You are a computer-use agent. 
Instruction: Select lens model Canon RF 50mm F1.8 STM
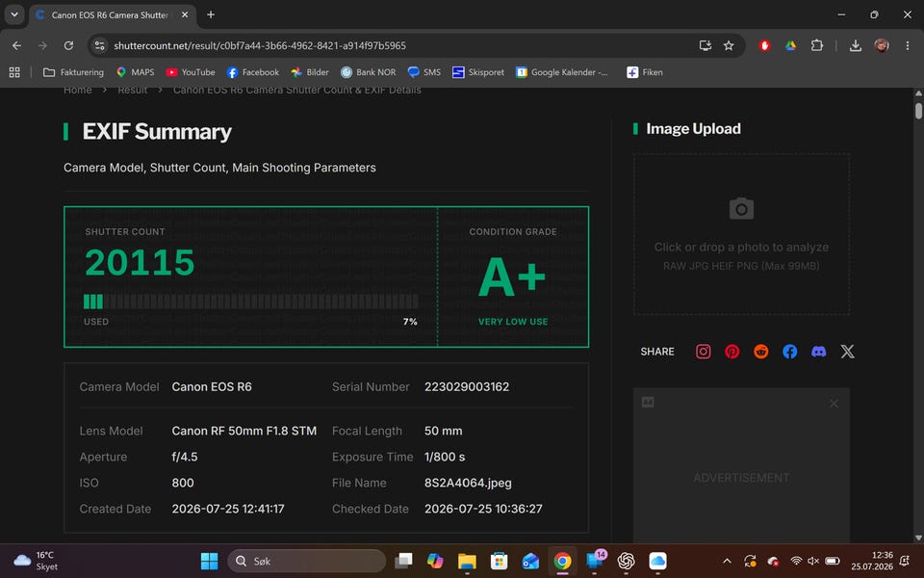point(244,431)
